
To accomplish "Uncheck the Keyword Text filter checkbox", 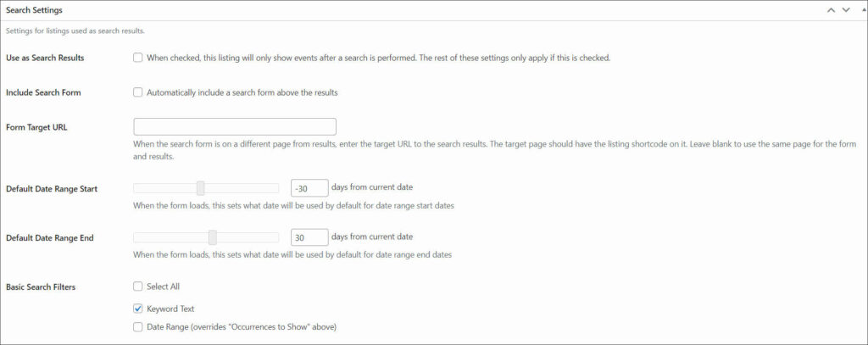I will [x=138, y=309].
